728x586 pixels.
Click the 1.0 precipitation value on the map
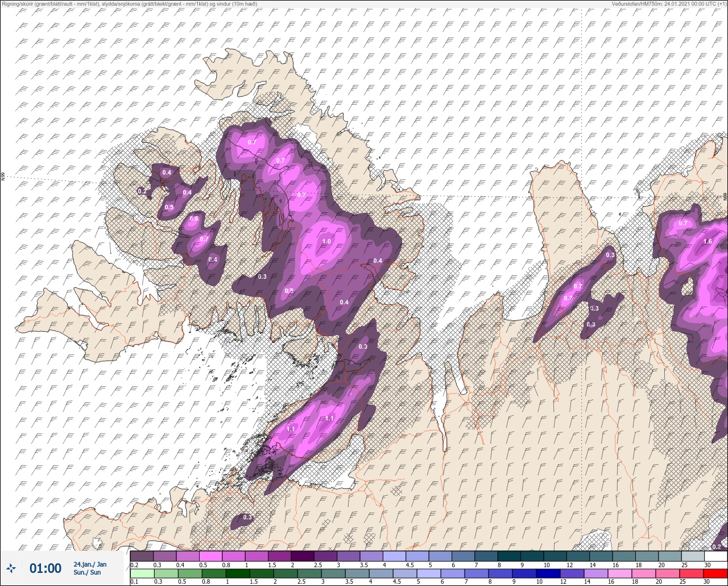tap(326, 241)
